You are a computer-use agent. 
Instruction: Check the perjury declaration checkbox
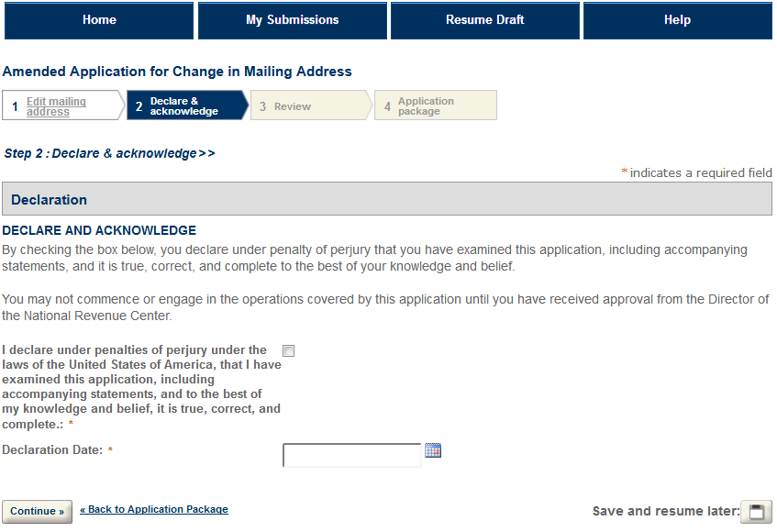(289, 350)
